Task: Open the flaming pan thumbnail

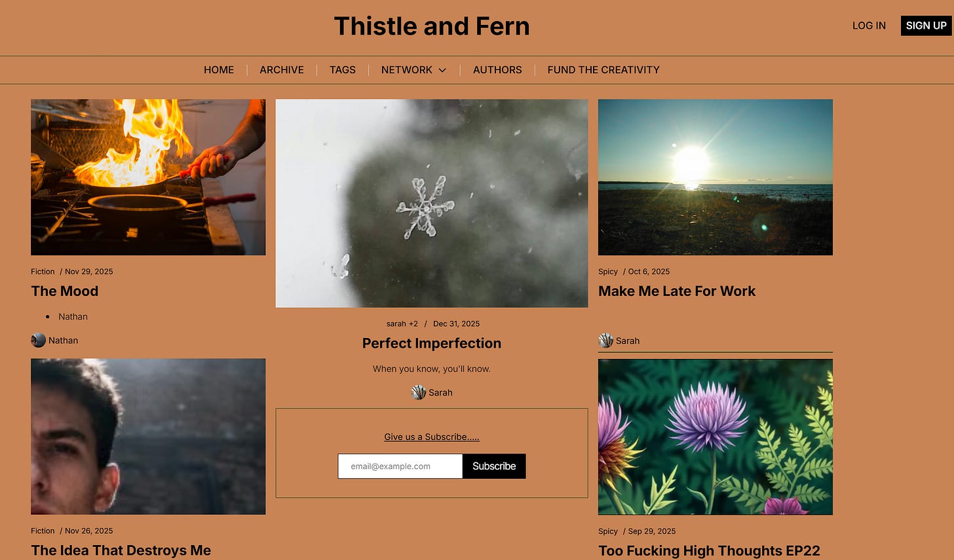Action: pos(148,177)
